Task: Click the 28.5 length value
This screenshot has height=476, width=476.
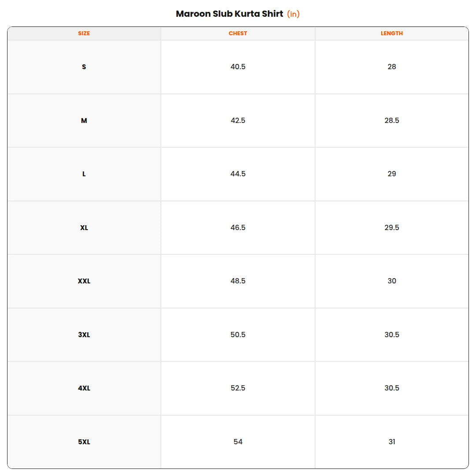Action: coord(392,120)
